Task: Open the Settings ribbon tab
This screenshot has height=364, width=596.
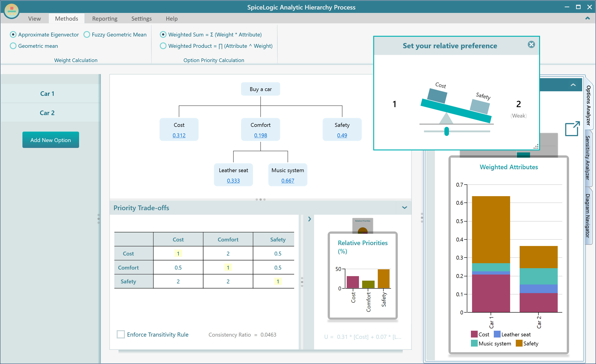Action: pos(141,19)
